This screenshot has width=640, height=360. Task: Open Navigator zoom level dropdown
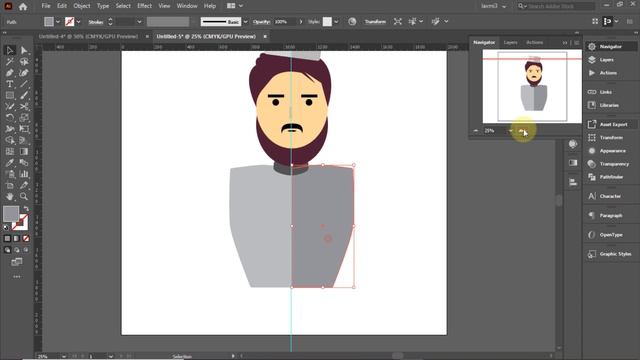[x=511, y=131]
